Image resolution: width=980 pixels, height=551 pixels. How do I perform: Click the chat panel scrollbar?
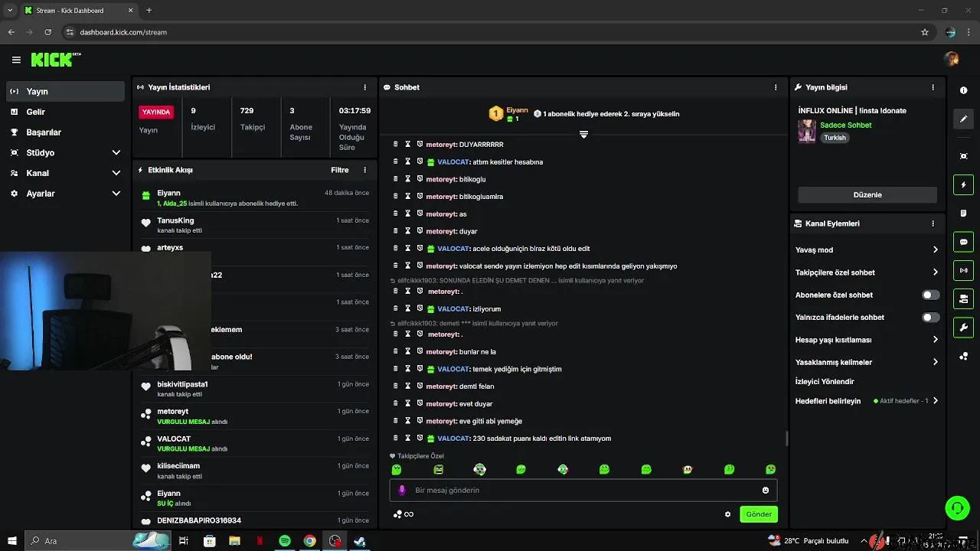[786, 439]
